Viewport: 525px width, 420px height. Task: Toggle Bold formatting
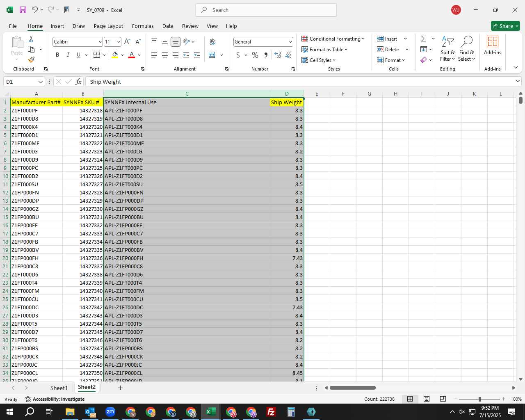57,55
